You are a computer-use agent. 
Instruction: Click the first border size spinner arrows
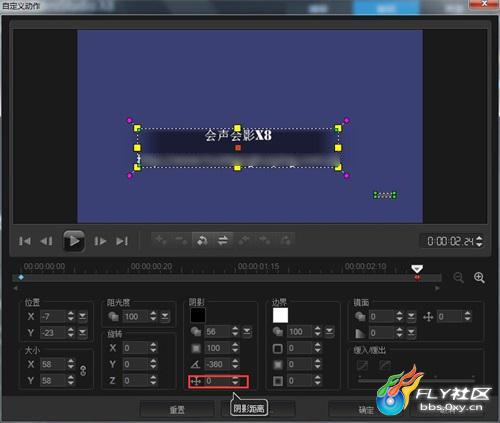(318, 348)
